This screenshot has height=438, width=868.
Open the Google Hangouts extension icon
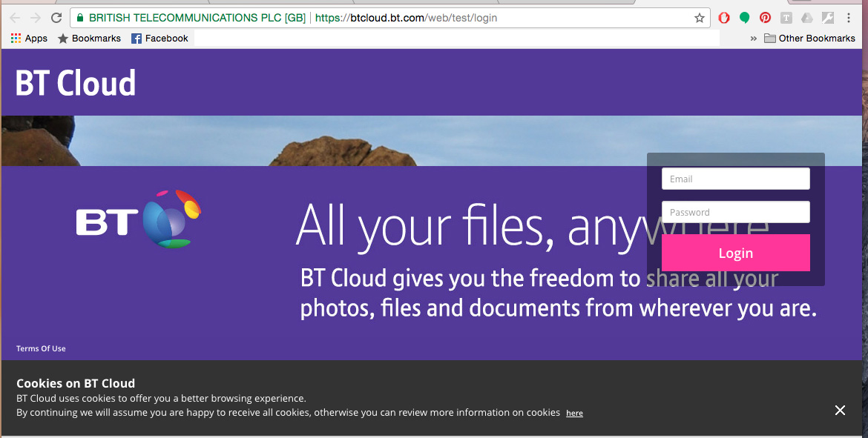coord(744,18)
